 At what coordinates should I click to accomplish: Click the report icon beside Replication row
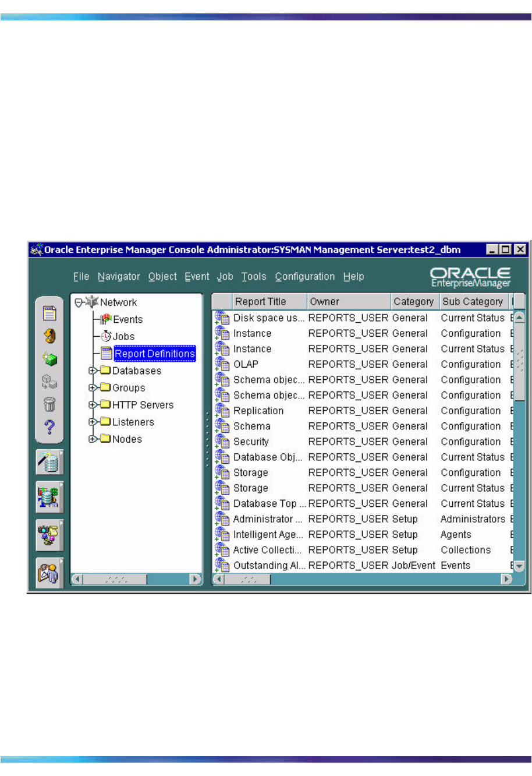pyautogui.click(x=222, y=411)
